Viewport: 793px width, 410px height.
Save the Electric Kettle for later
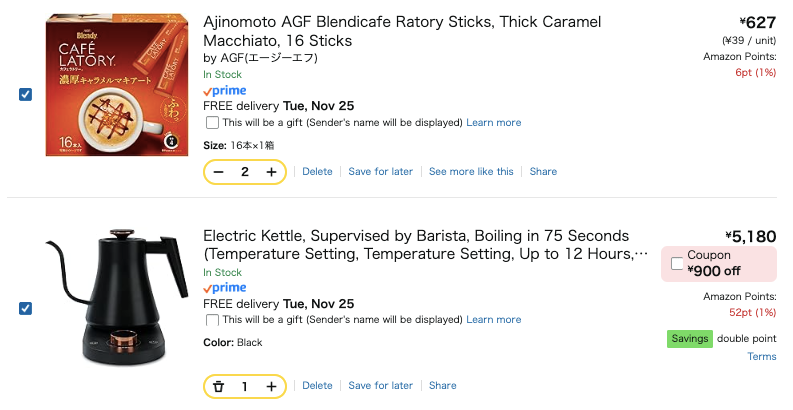pos(380,386)
